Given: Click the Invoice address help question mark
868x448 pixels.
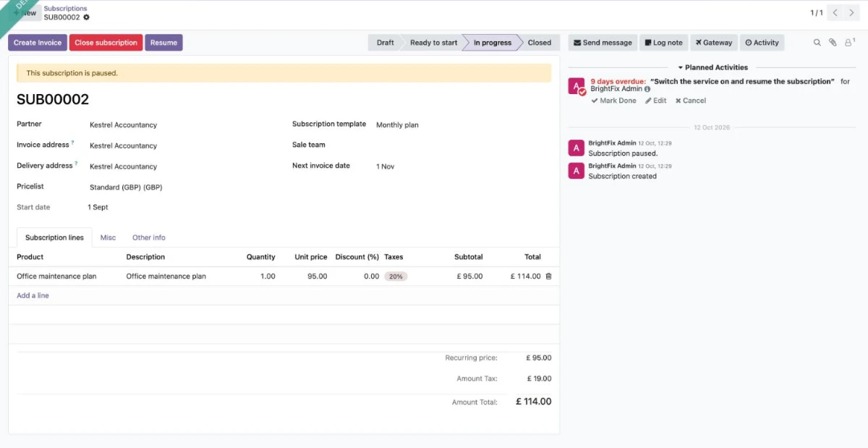Looking at the screenshot, I should 73,143.
